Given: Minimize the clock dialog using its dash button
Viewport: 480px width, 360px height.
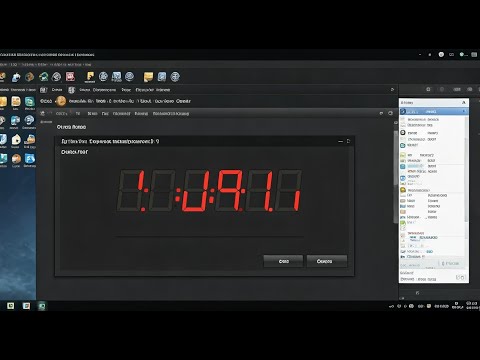Looking at the screenshot, I should pyautogui.click(x=340, y=141).
